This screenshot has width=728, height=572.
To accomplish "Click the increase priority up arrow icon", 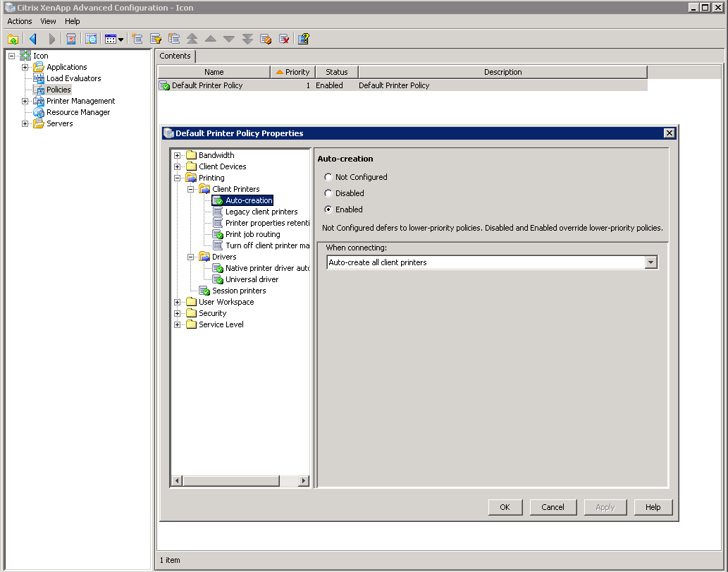I will [210, 39].
